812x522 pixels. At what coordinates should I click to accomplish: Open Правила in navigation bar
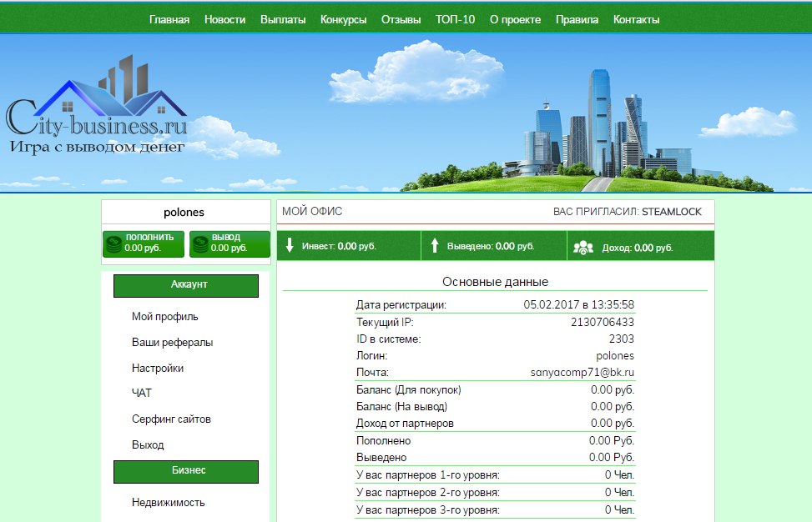click(x=577, y=20)
